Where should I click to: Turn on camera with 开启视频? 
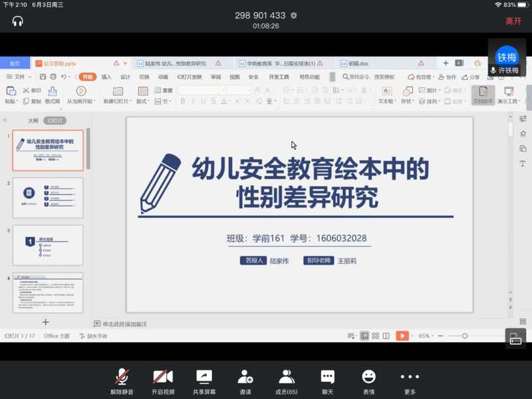click(162, 377)
